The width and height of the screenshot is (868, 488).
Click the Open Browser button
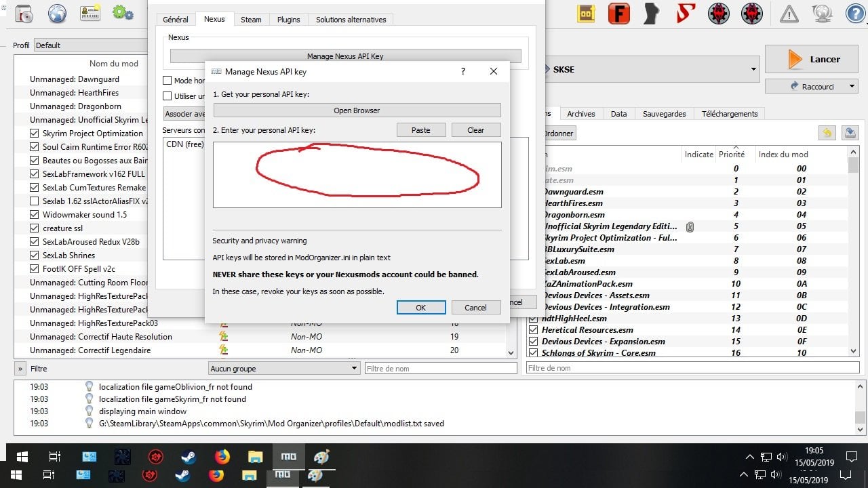(x=357, y=110)
